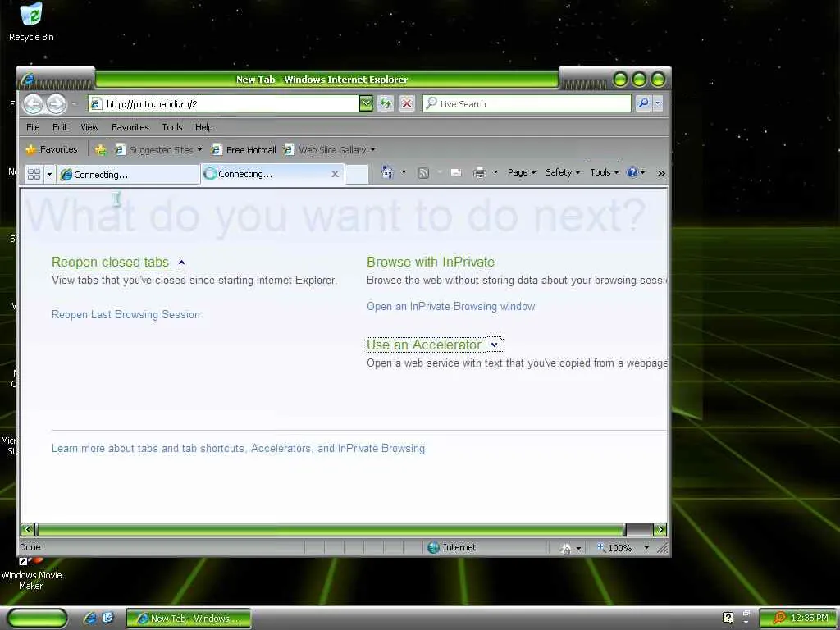Open the search provider options dropdown
The height and width of the screenshot is (630, 840).
click(x=658, y=104)
